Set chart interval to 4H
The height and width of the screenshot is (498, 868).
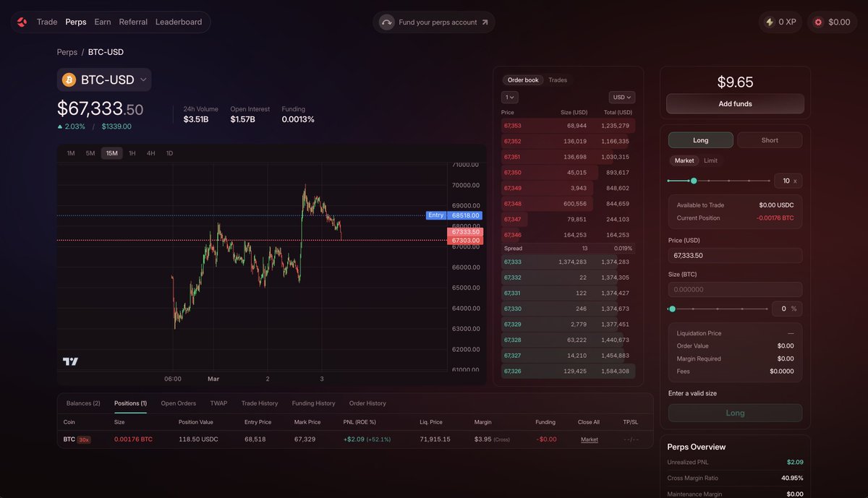[150, 153]
